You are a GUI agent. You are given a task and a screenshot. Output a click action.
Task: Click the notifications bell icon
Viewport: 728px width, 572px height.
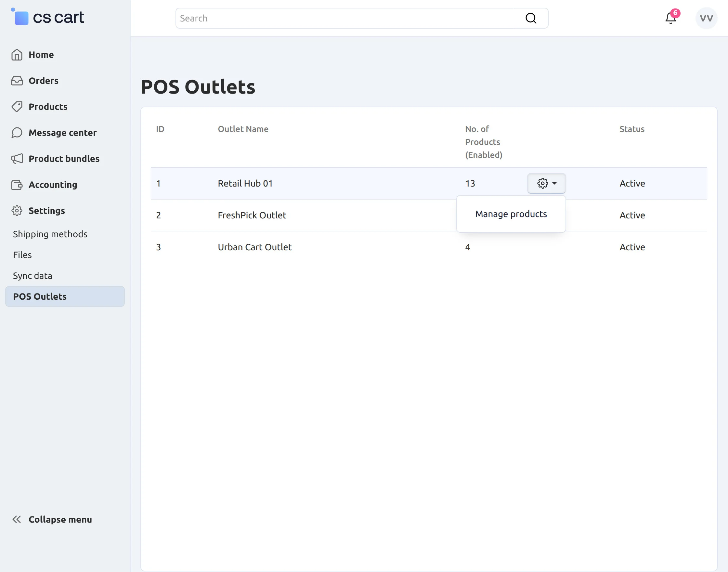(x=670, y=18)
